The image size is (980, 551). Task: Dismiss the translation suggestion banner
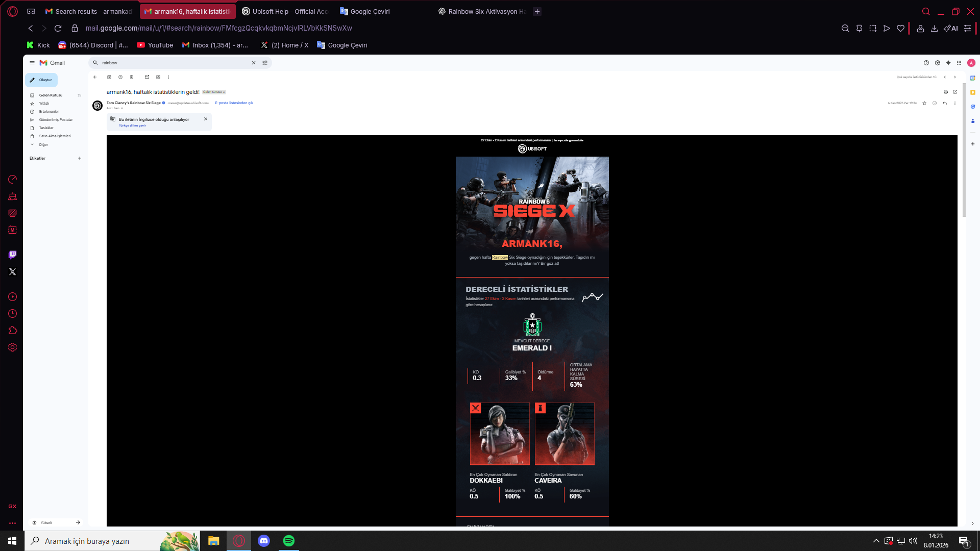pyautogui.click(x=206, y=119)
